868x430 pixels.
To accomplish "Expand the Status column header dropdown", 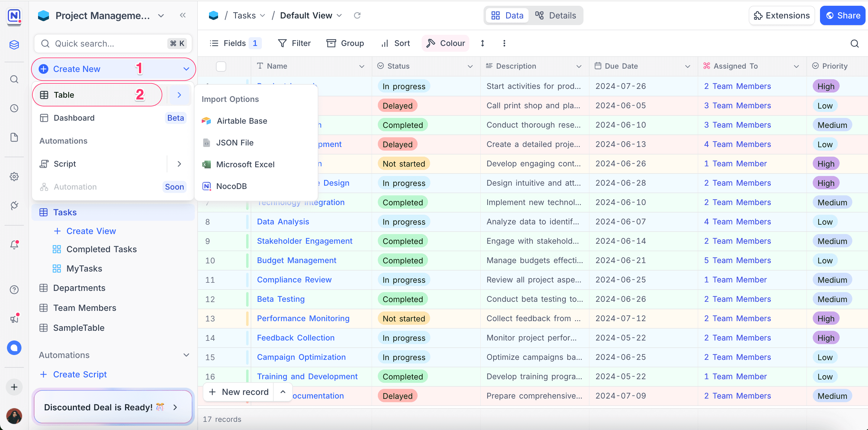I will point(470,67).
